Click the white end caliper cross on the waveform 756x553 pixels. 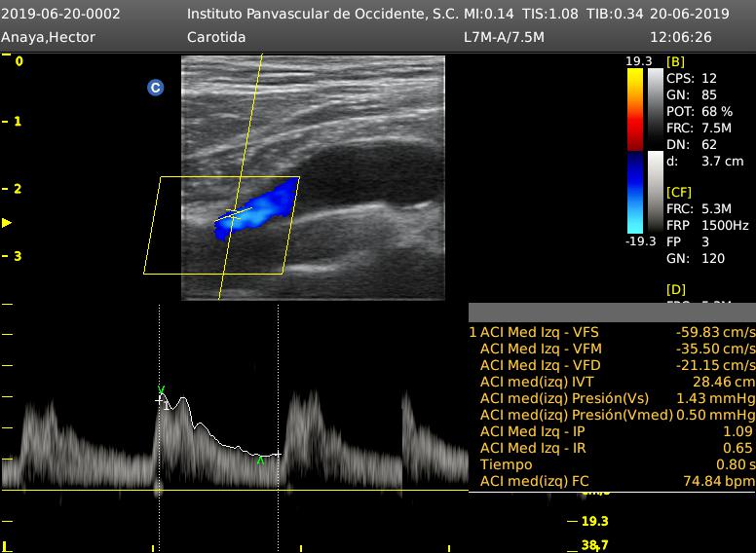(x=279, y=454)
